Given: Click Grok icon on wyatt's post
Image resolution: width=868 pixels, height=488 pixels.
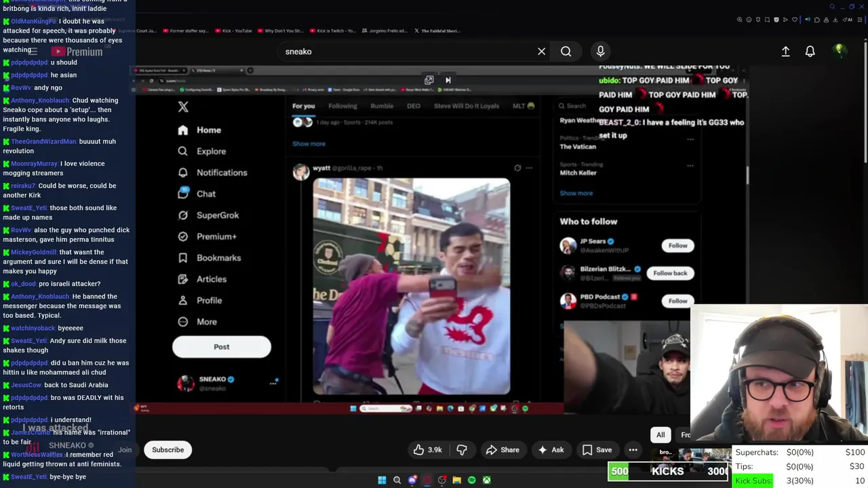Looking at the screenshot, I should click(517, 168).
